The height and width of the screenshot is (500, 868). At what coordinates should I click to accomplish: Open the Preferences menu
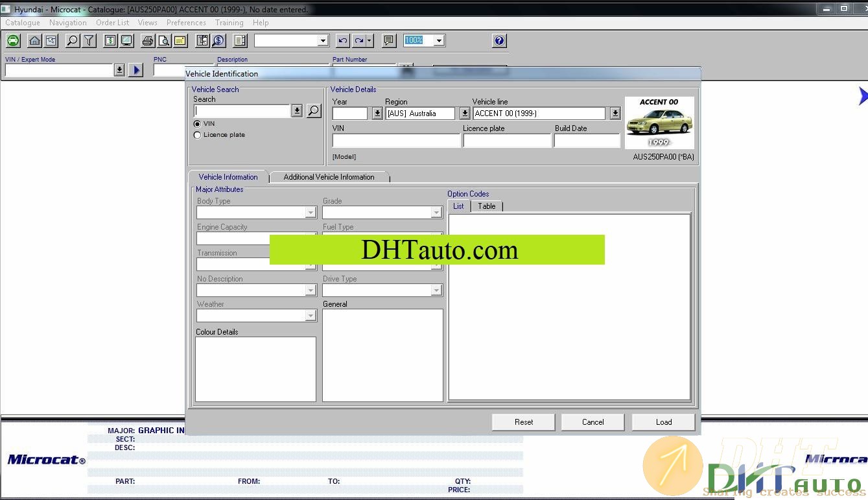pyautogui.click(x=187, y=23)
